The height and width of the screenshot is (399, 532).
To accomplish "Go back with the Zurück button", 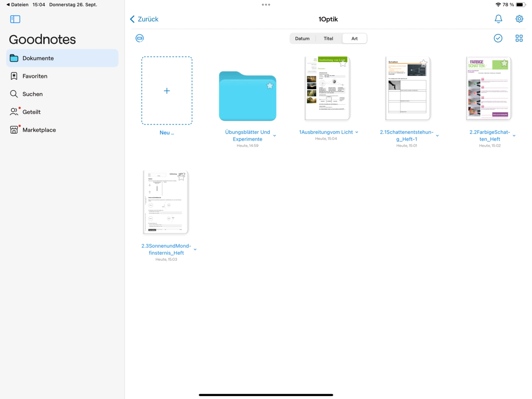I will point(144,19).
